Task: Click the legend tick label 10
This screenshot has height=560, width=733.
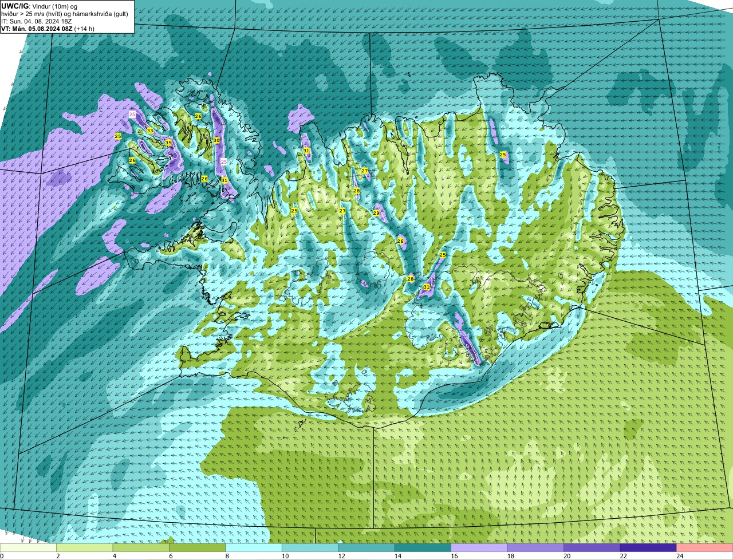Action: point(285,556)
